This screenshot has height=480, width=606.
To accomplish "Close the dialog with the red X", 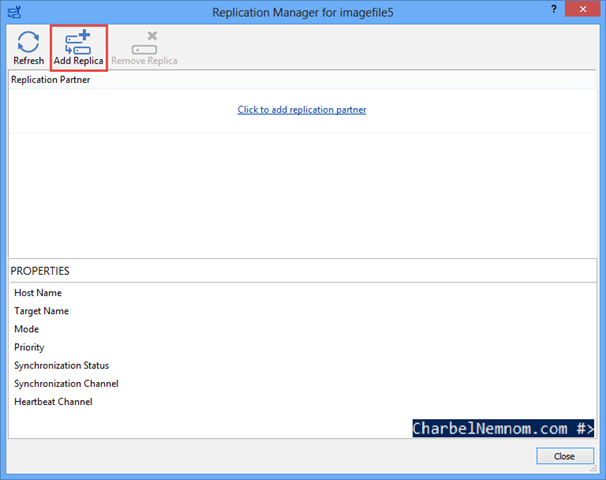I will click(x=583, y=9).
